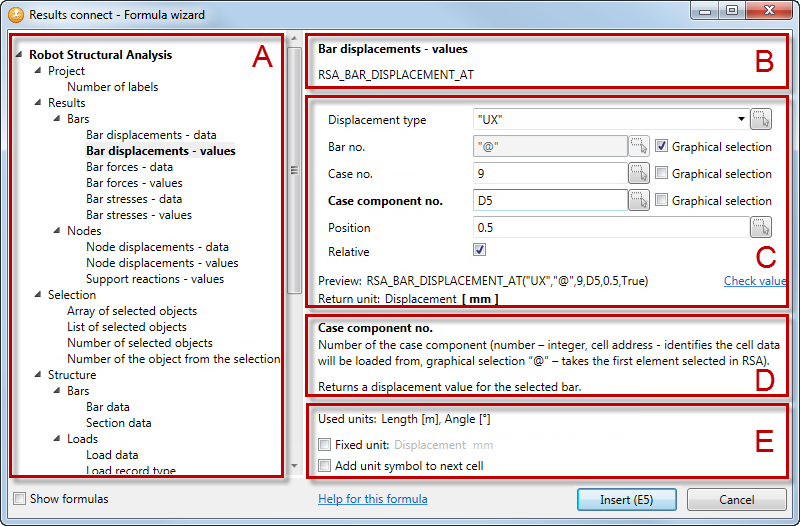Viewport: 800px width, 526px height.
Task: Select Bar data tree item
Action: pyautogui.click(x=108, y=407)
